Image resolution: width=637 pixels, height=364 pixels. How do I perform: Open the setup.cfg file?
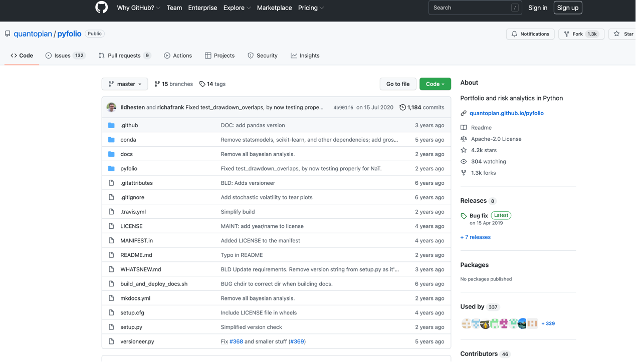click(132, 313)
